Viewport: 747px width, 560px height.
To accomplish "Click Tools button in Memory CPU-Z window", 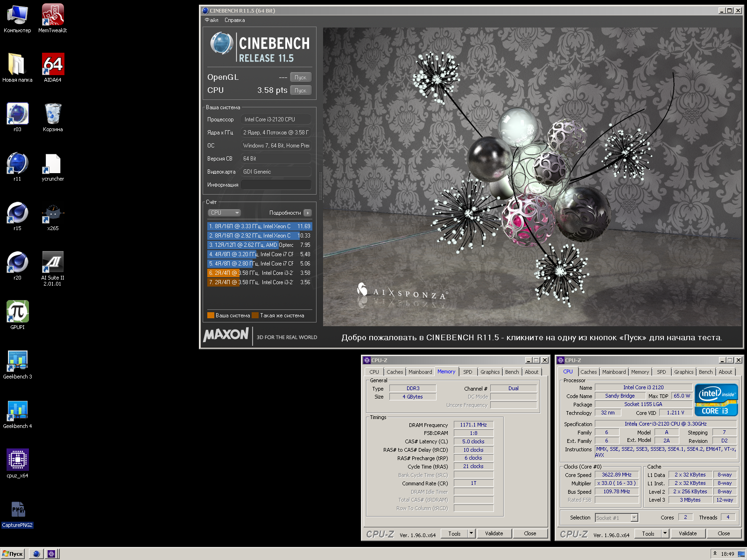I will (454, 533).
